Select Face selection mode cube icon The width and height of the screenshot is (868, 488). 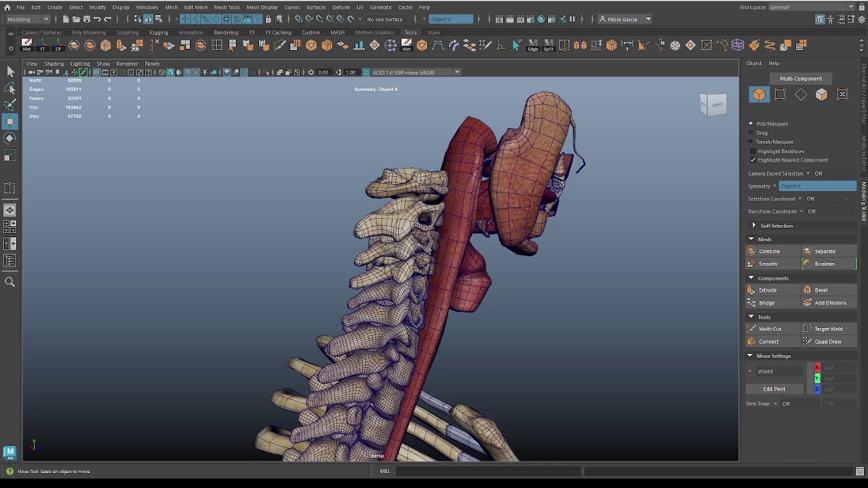coord(821,95)
